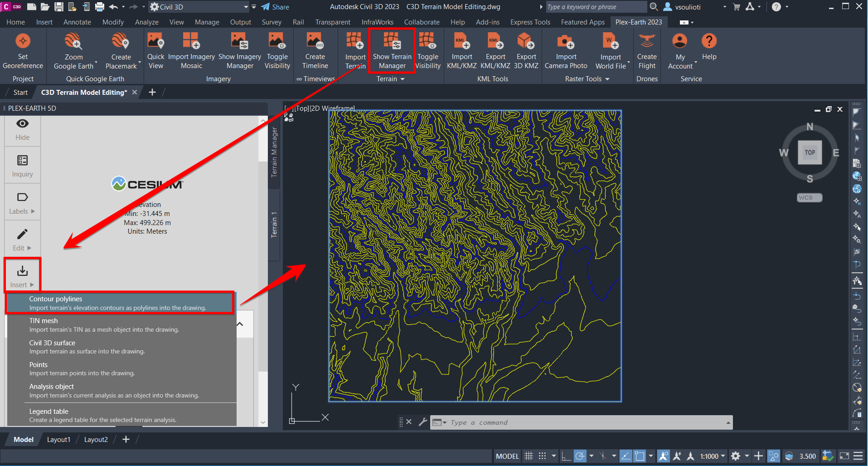Activate Quick View tool
Screen dimensions: 868x466
155,51
